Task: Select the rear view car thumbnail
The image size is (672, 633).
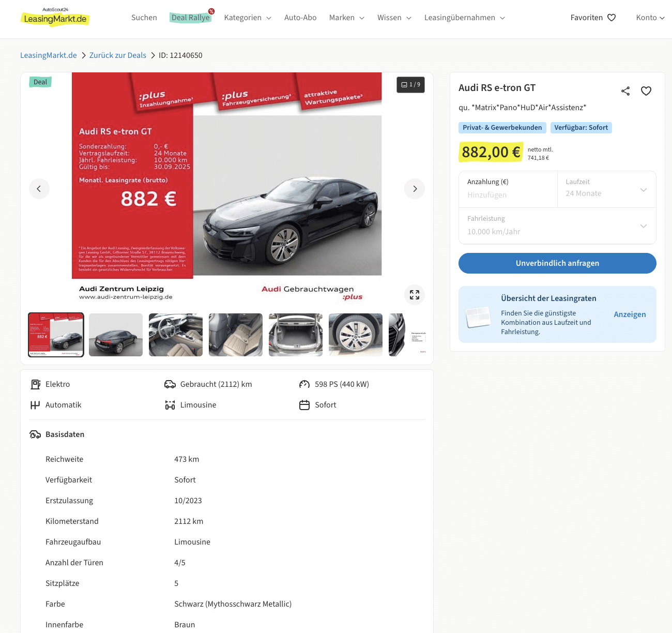Action: 116,335
